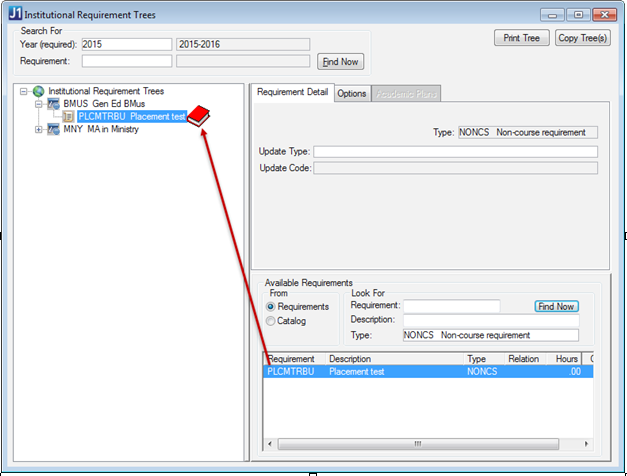Switch to the Requirement Detail tab
The width and height of the screenshot is (627, 476).
292,92
